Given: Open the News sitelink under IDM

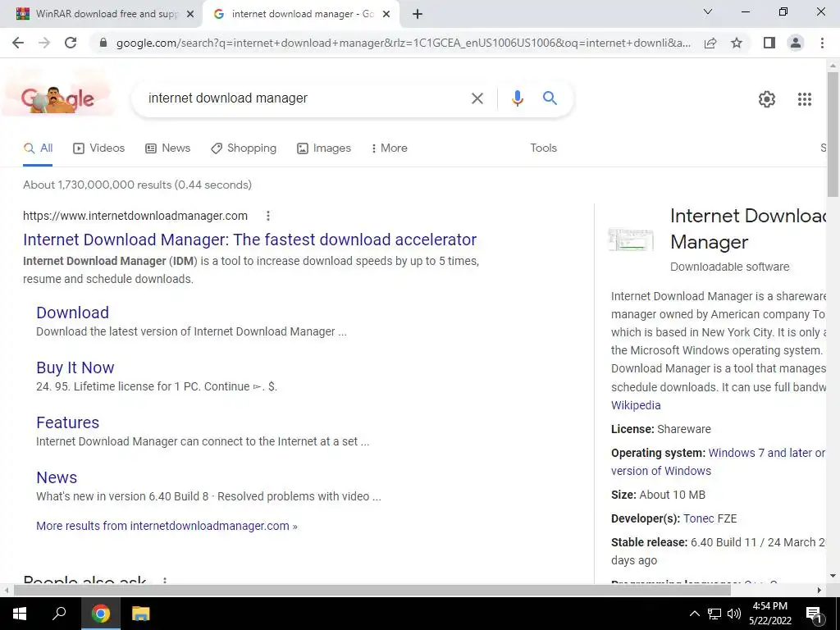Looking at the screenshot, I should pyautogui.click(x=57, y=477).
